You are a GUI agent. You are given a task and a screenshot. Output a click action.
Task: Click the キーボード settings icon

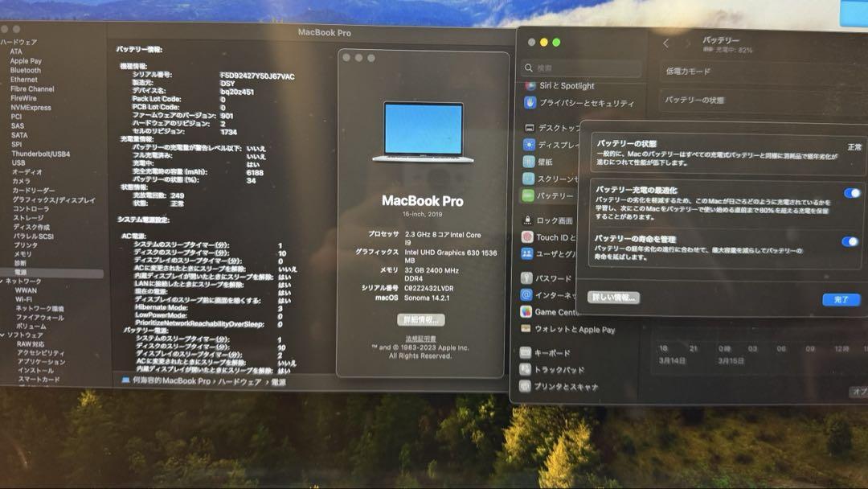point(526,353)
